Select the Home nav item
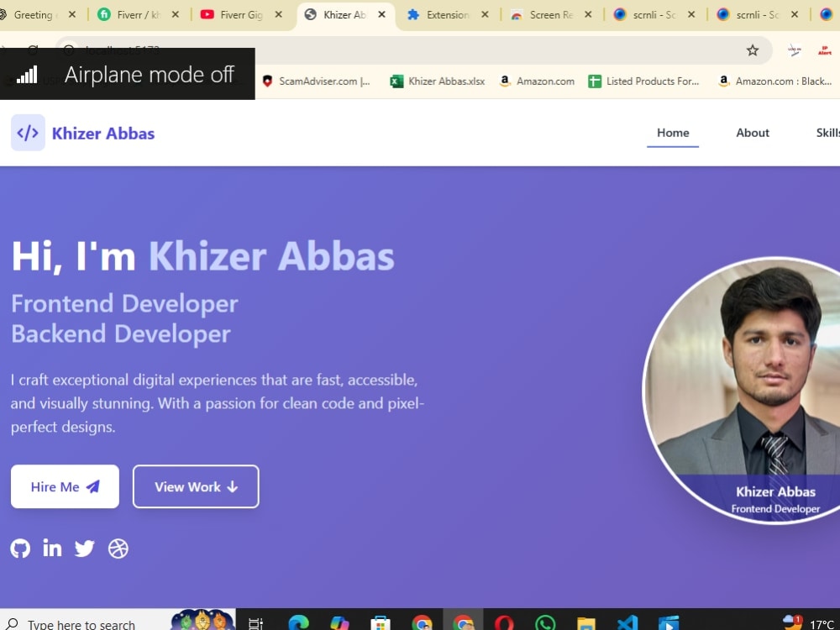The height and width of the screenshot is (630, 840). pos(673,133)
